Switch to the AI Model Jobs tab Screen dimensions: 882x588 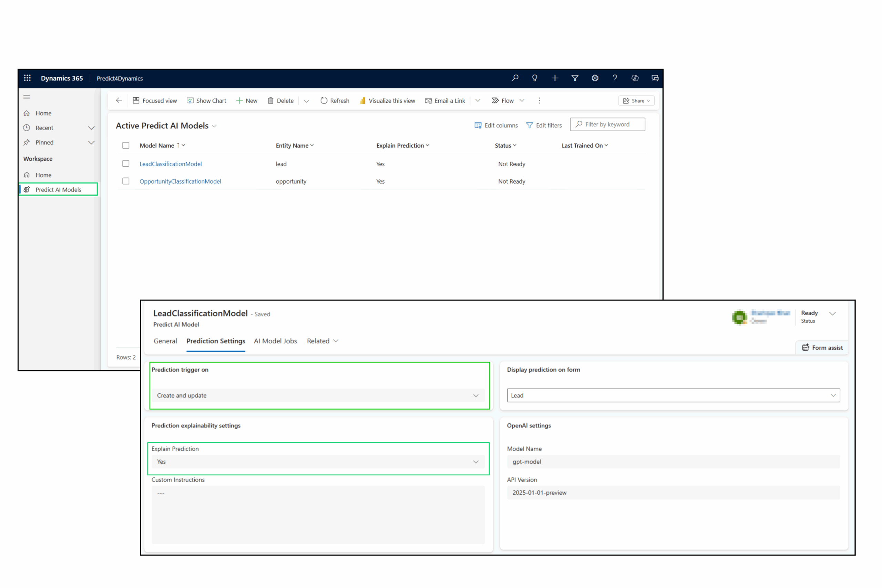click(275, 341)
